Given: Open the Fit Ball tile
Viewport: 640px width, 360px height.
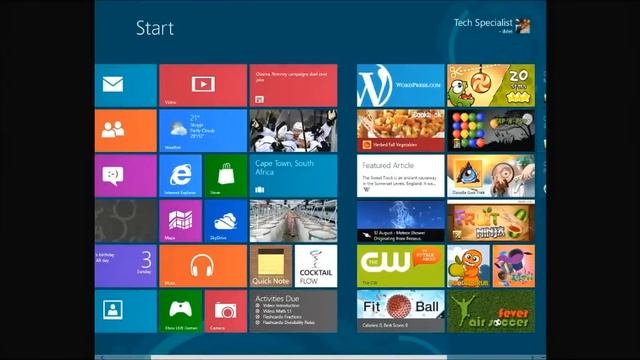Looking at the screenshot, I should coord(401,311).
